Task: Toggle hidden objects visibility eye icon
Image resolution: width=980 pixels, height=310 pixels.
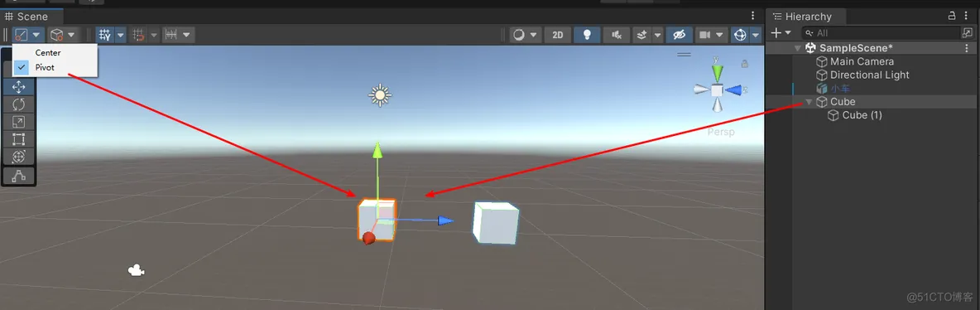Action: [x=680, y=35]
